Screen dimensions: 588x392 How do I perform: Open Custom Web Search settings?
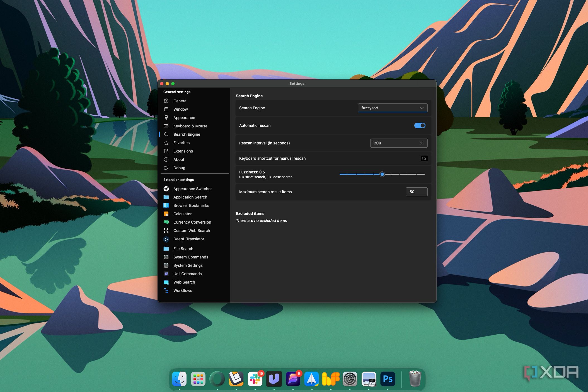192,231
